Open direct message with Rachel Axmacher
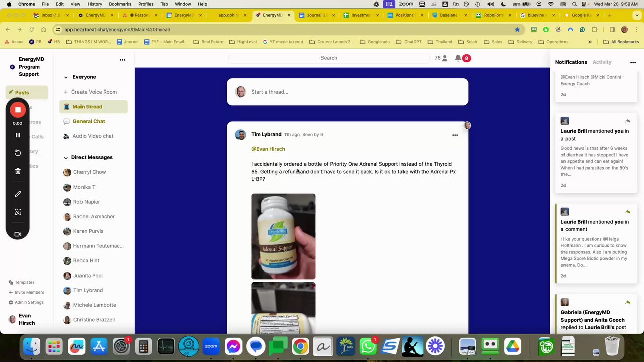Image resolution: width=644 pixels, height=362 pixels. (94, 216)
